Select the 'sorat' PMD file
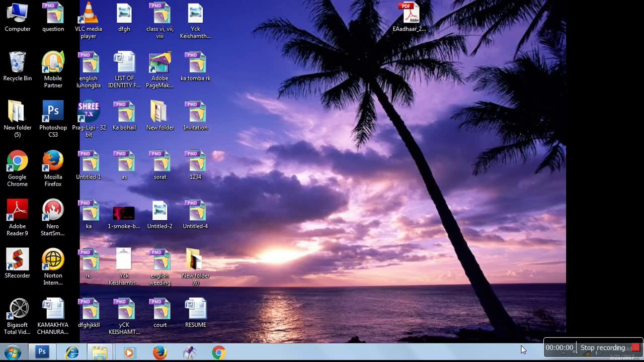Viewport: 644px width, 362px height. (160, 165)
